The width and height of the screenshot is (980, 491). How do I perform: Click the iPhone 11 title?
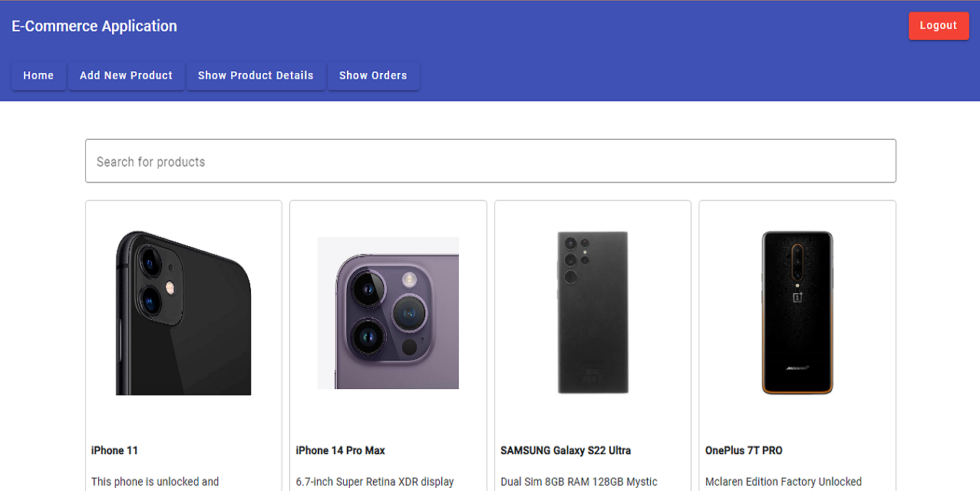click(x=114, y=450)
